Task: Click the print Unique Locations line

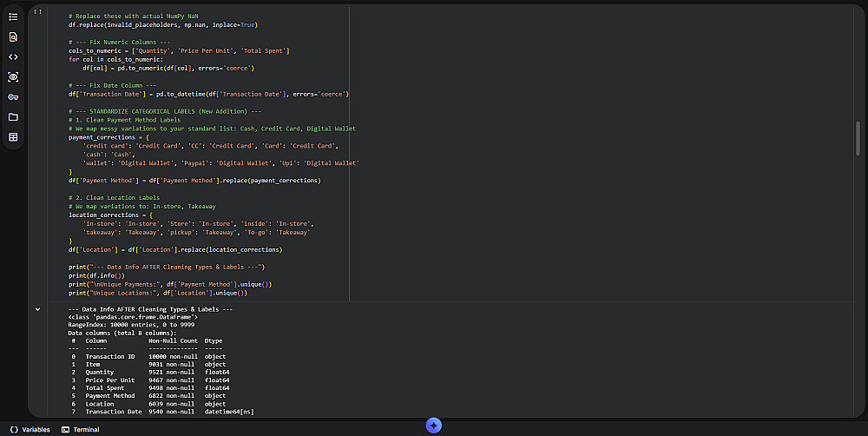Action: click(158, 293)
